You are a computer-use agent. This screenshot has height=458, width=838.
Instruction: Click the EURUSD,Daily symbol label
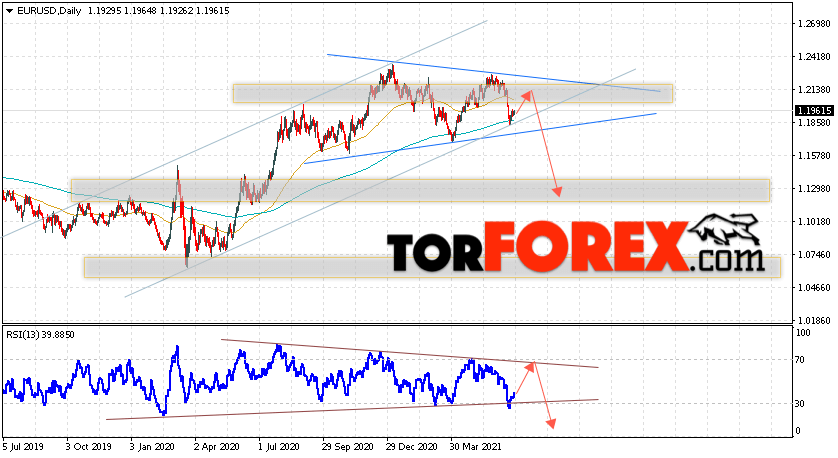(49, 11)
